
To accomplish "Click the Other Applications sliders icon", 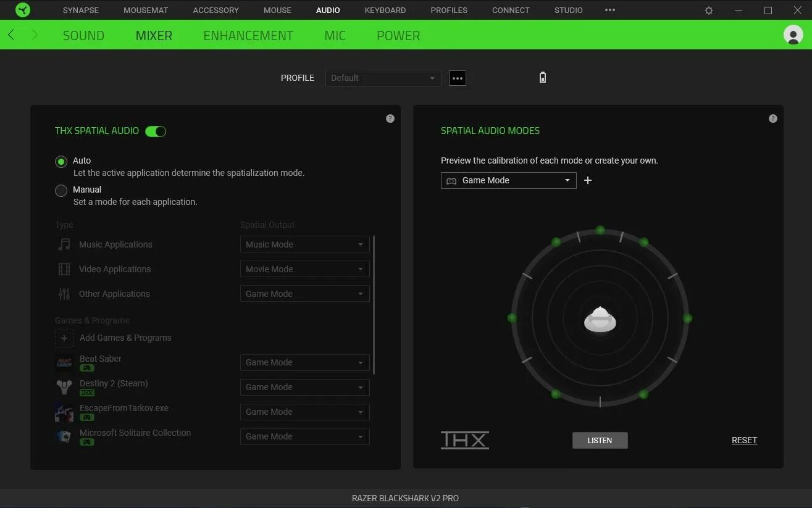I will pos(64,294).
